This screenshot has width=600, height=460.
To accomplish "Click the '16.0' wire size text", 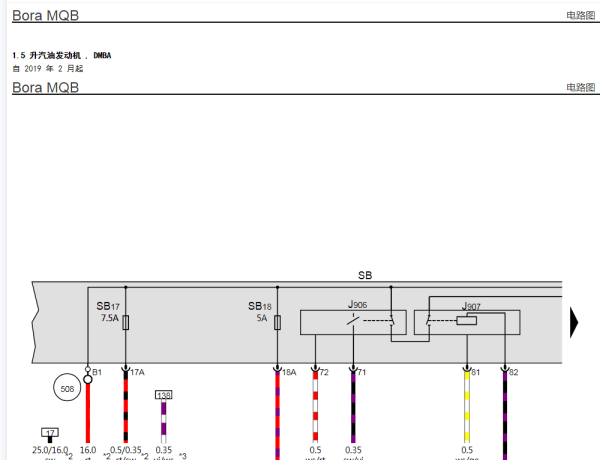I will coord(88,450).
